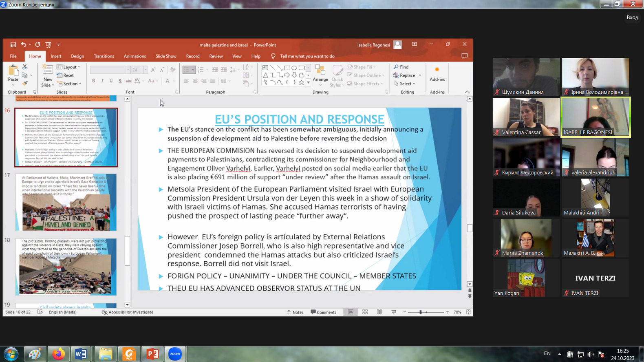Center the text
The height and width of the screenshot is (362, 644).
[195, 81]
